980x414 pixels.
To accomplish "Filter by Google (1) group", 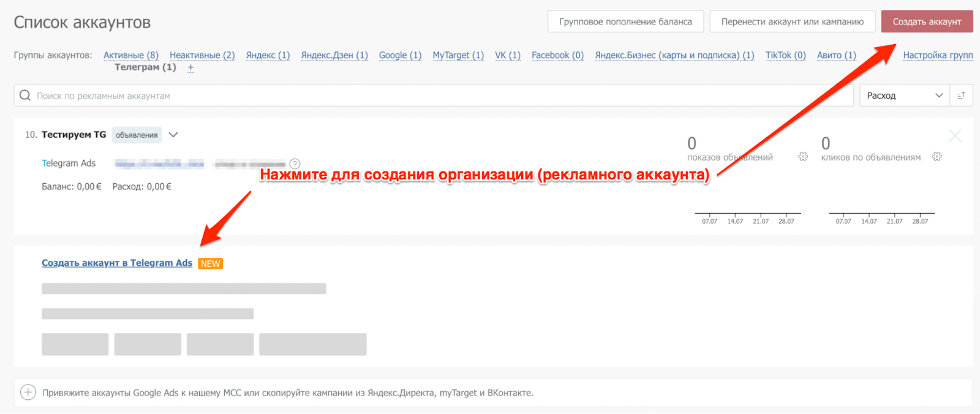I will point(400,55).
